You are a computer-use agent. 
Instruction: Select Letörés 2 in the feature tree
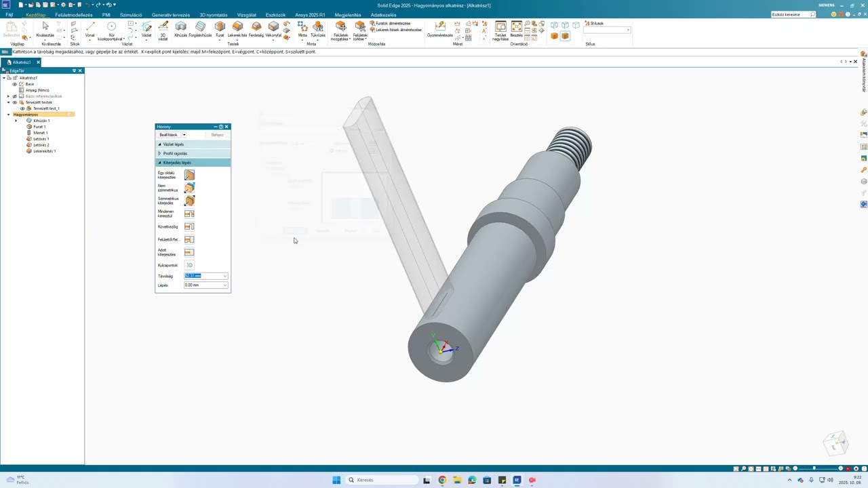[41, 145]
